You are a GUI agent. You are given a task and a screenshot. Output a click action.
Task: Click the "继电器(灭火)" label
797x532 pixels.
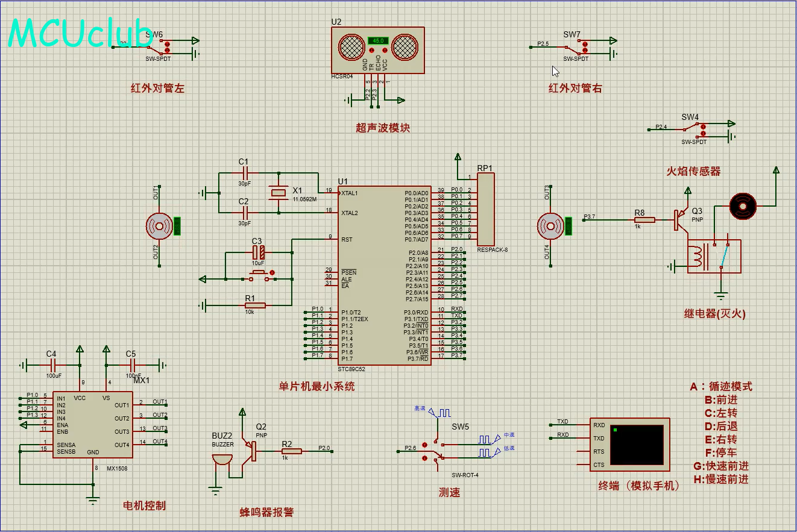715,313
